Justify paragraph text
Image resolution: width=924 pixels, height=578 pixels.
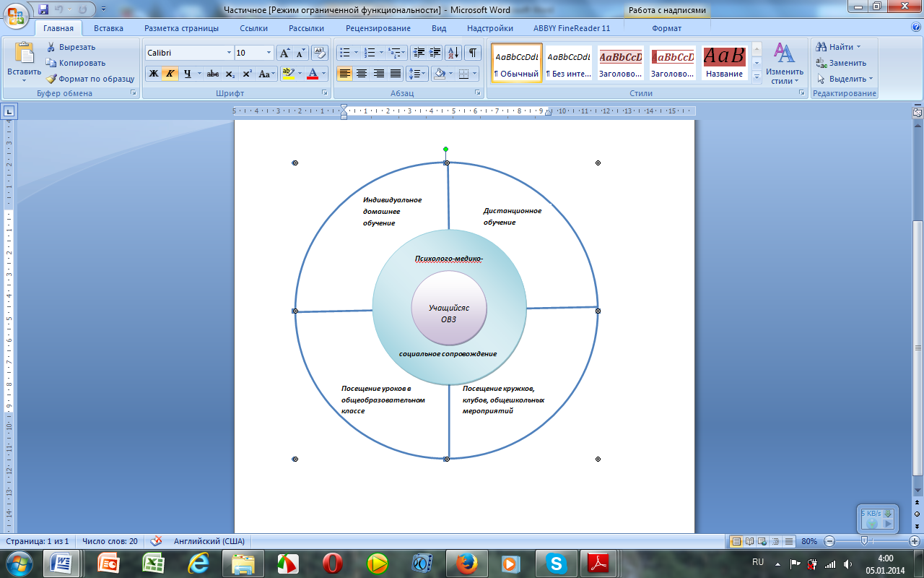point(396,74)
